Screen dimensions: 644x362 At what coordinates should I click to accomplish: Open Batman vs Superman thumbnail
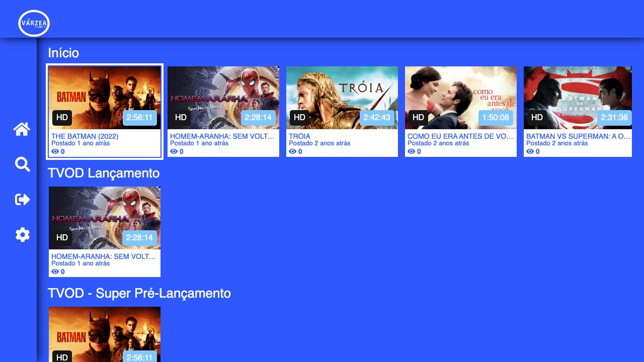click(578, 98)
